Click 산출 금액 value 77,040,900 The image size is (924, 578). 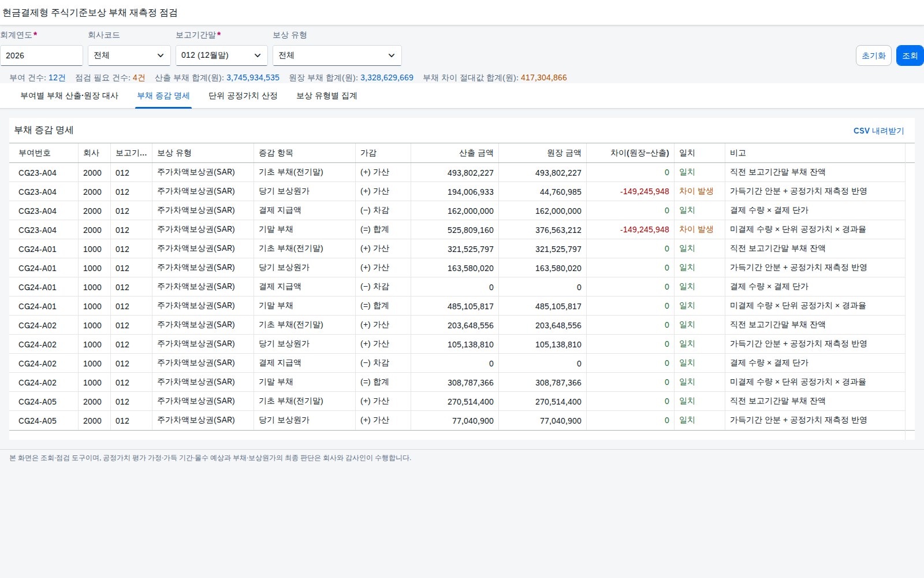coord(472,421)
